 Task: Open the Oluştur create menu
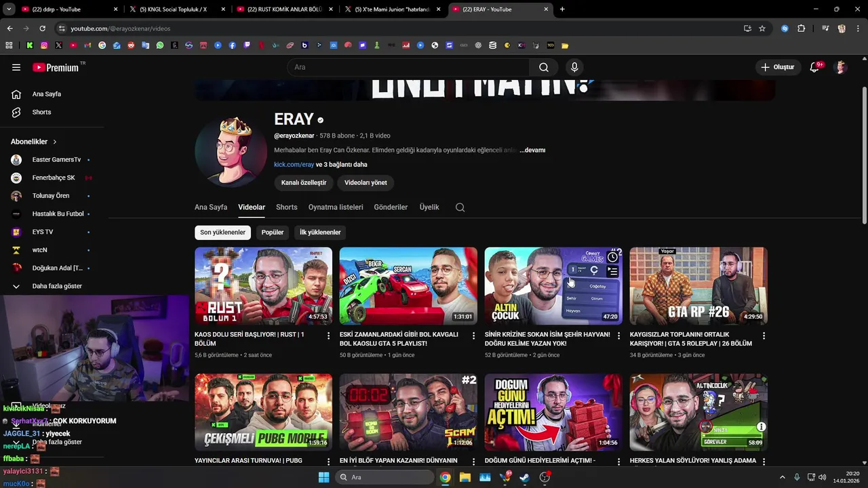pos(777,67)
